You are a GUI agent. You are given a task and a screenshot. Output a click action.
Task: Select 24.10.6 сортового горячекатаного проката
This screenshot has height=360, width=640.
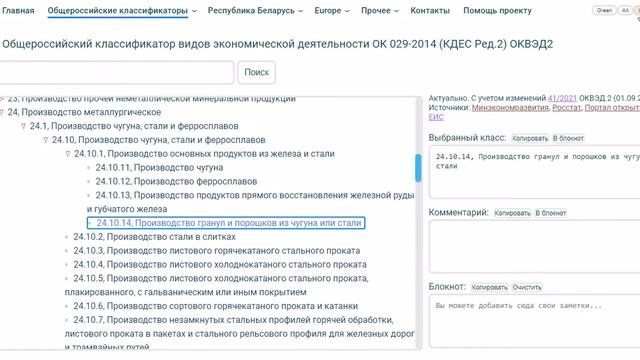click(216, 306)
